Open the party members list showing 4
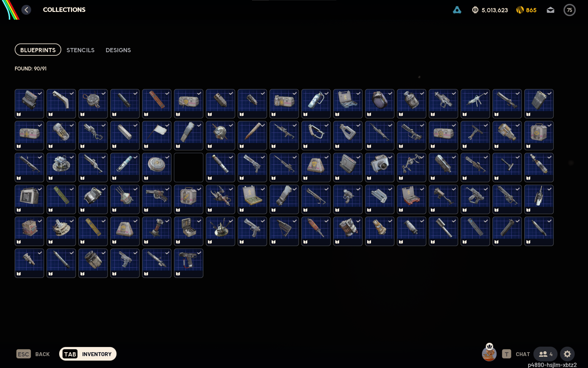 545,354
